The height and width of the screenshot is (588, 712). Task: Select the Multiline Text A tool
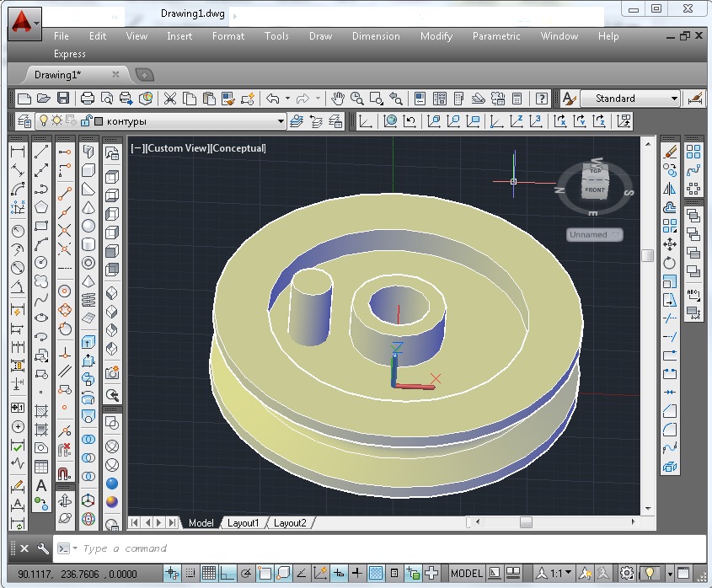pos(41,485)
